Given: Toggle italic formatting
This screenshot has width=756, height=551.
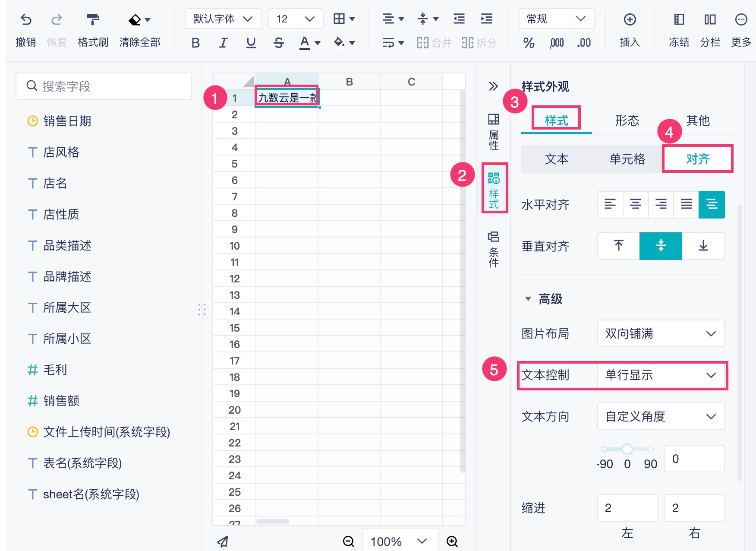Looking at the screenshot, I should point(223,43).
